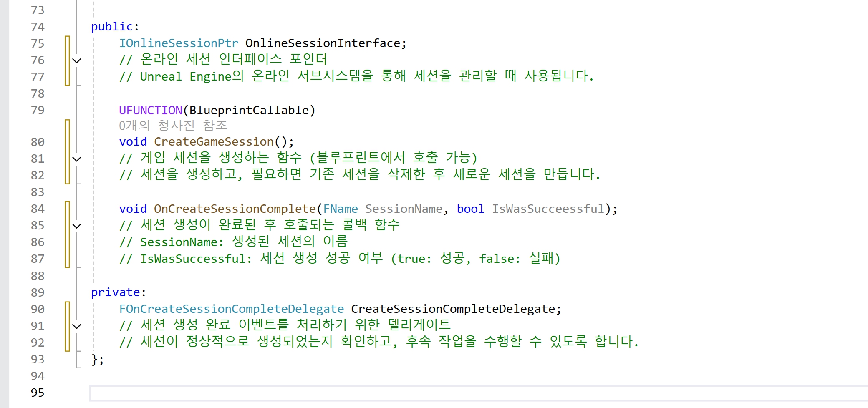Click the '// IsWasSuccessful:' comment on line 87

(340, 258)
